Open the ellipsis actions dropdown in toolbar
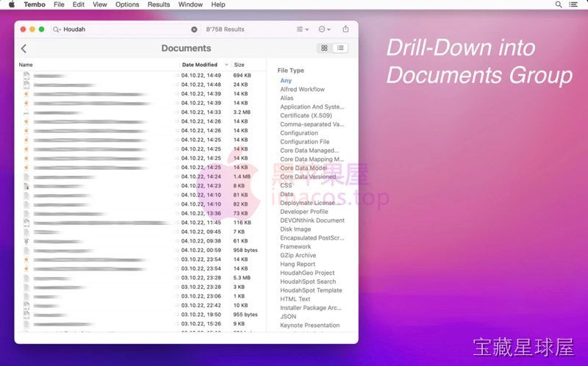Screen dimensions: 588x366 click(324, 29)
